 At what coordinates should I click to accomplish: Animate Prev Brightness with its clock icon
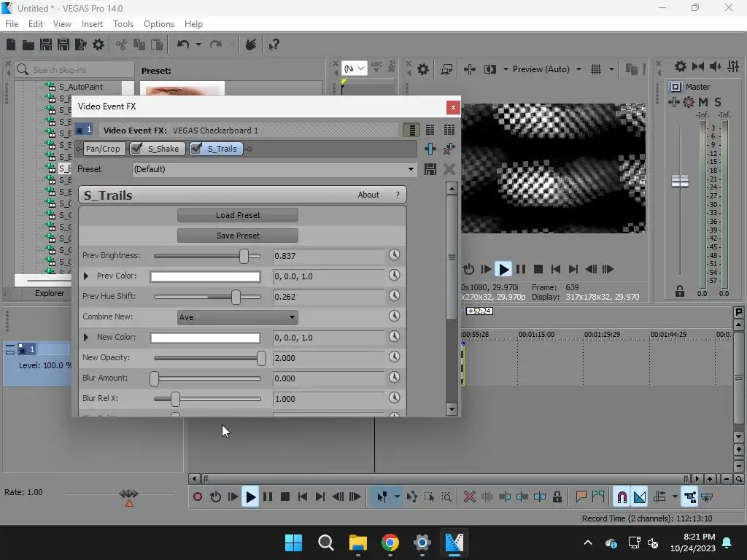pyautogui.click(x=394, y=254)
